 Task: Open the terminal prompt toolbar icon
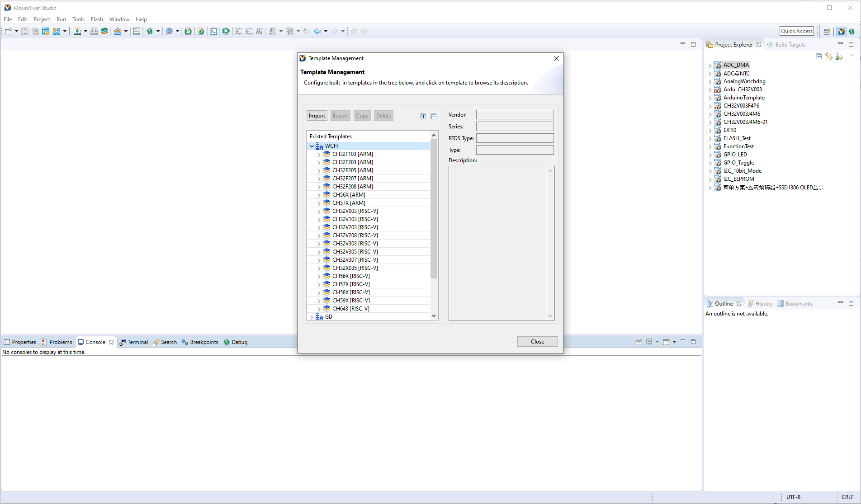[x=213, y=31]
